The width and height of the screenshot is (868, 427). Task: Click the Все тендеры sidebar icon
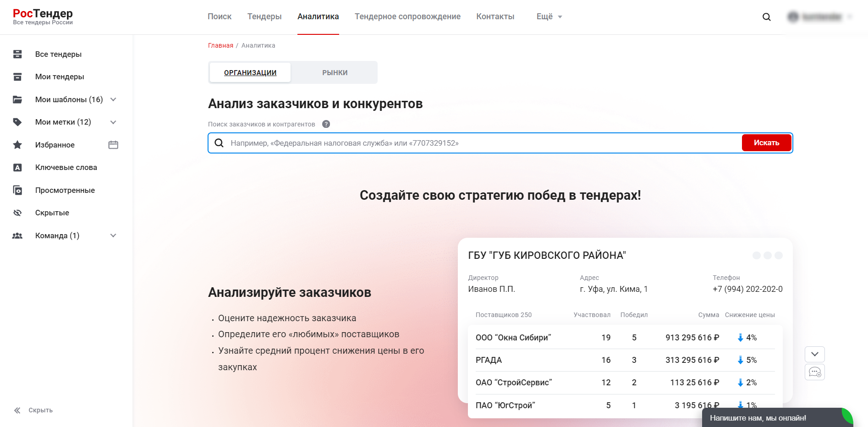tap(17, 54)
